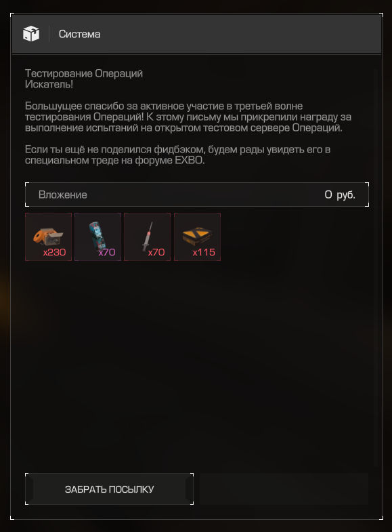Click the empty area below the attachment items
Image resolution: width=392 pixels, height=532 pixels.
coord(196,363)
